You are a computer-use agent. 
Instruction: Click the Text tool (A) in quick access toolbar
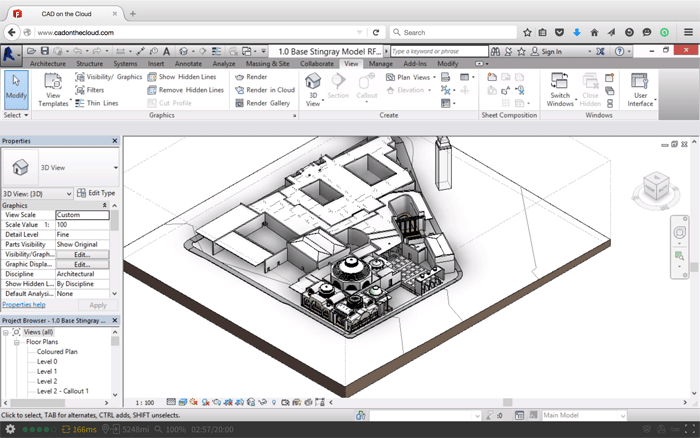point(167,51)
